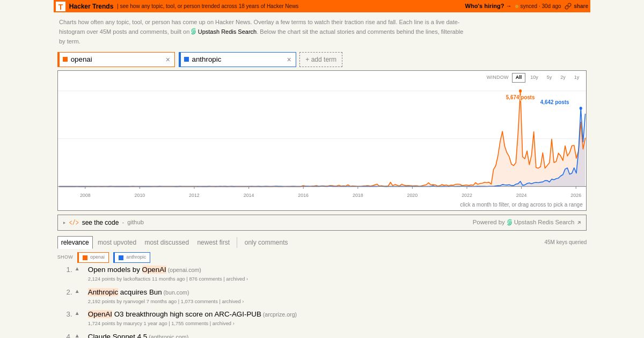Switch to most discussed sorting
644x338 pixels.
(x=167, y=243)
